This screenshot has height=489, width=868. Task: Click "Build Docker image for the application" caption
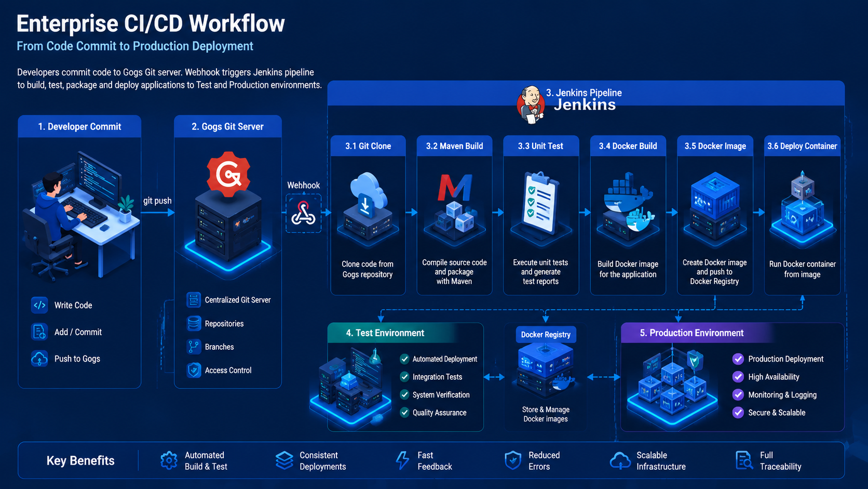(628, 269)
